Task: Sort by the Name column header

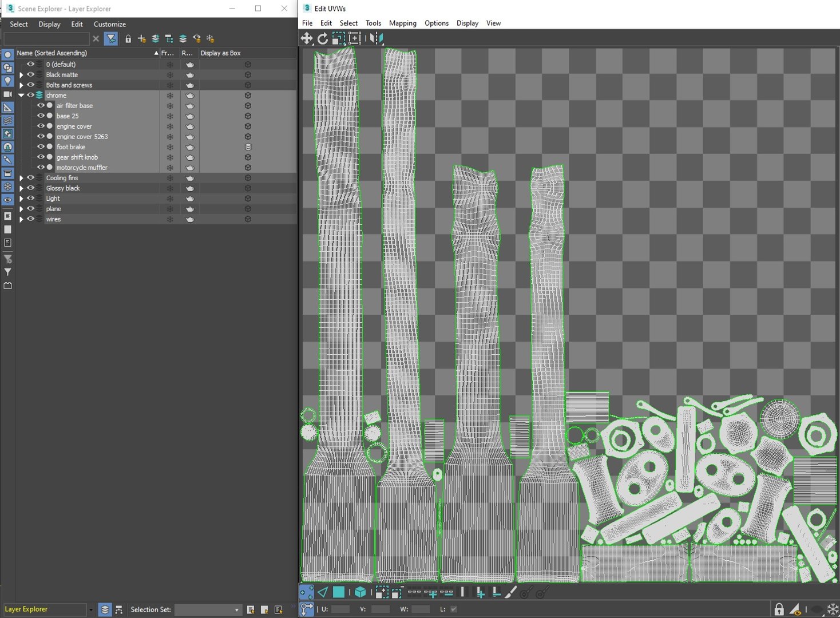Action: point(88,53)
